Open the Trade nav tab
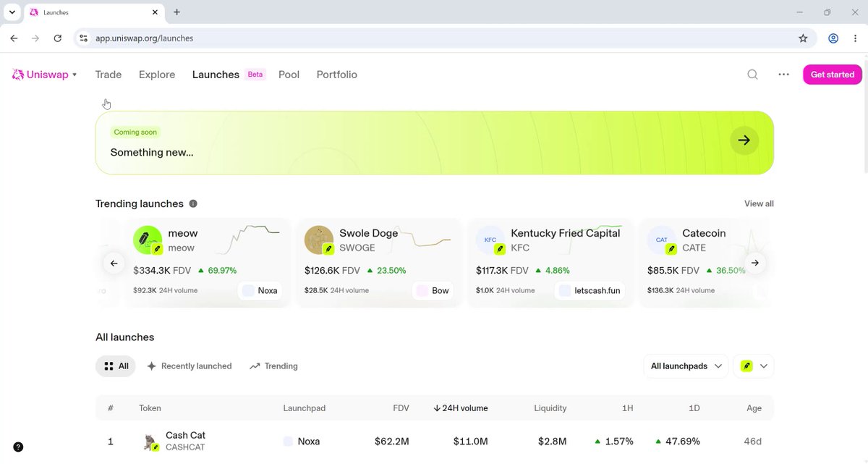 tap(109, 75)
